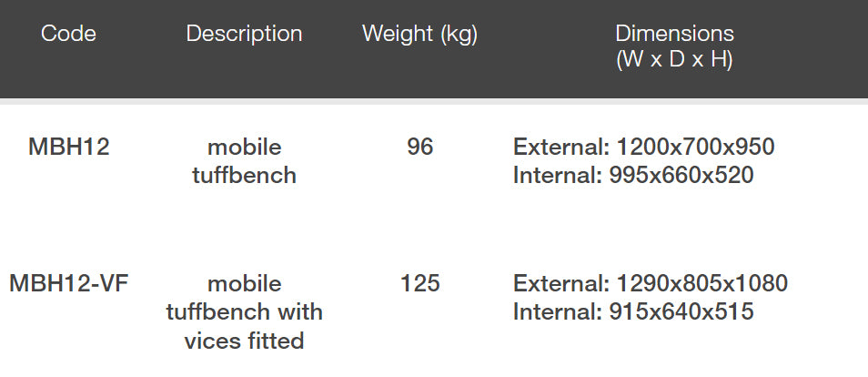The width and height of the screenshot is (868, 377).
Task: Click the (W x D x H) header subtitle
Action: click(x=674, y=61)
